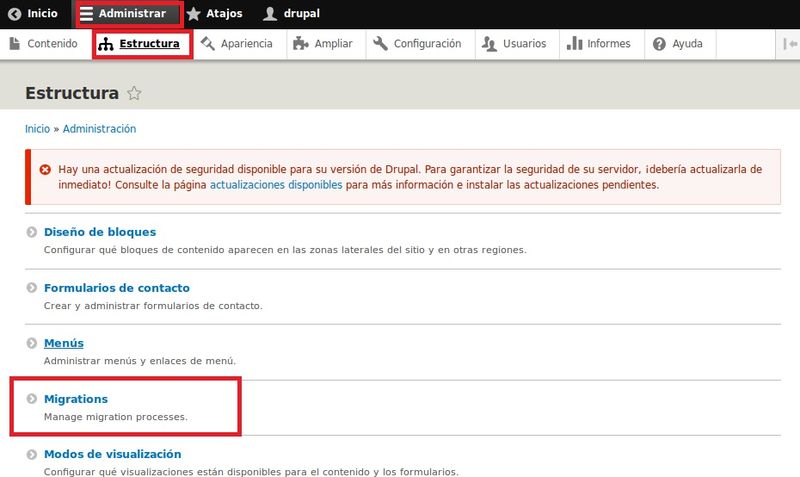800x477 pixels.
Task: Click the Estructura hierarchy icon
Action: point(106,44)
